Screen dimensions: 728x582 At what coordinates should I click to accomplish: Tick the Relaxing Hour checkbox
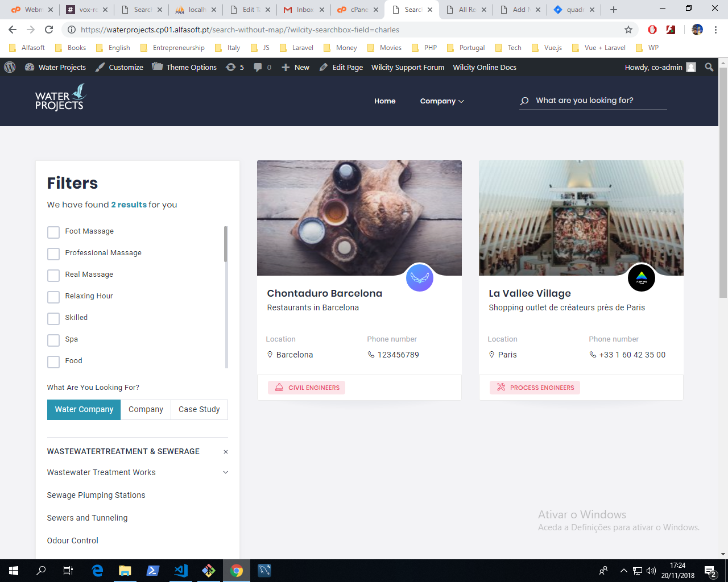(53, 297)
